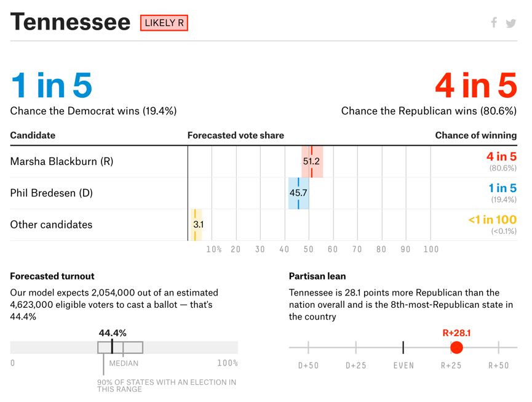Screen dimensions: 532x402
Task: Click the D+50 tick on lean scale
Action: click(x=308, y=348)
